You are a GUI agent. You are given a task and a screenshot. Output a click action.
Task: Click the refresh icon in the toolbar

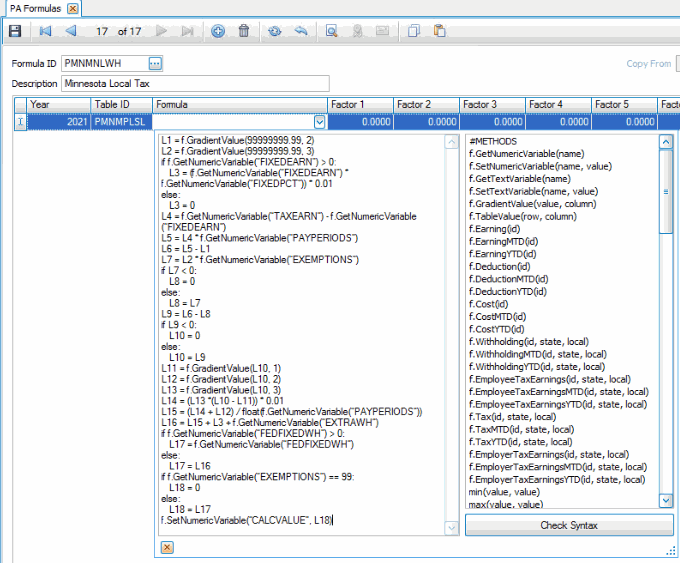tap(275, 31)
